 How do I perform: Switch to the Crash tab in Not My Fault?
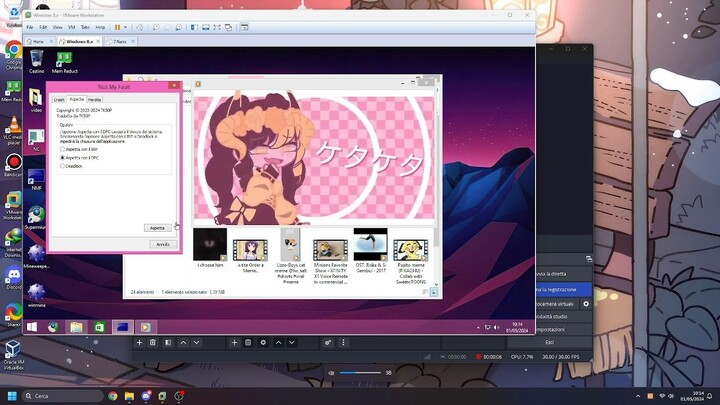[58, 100]
